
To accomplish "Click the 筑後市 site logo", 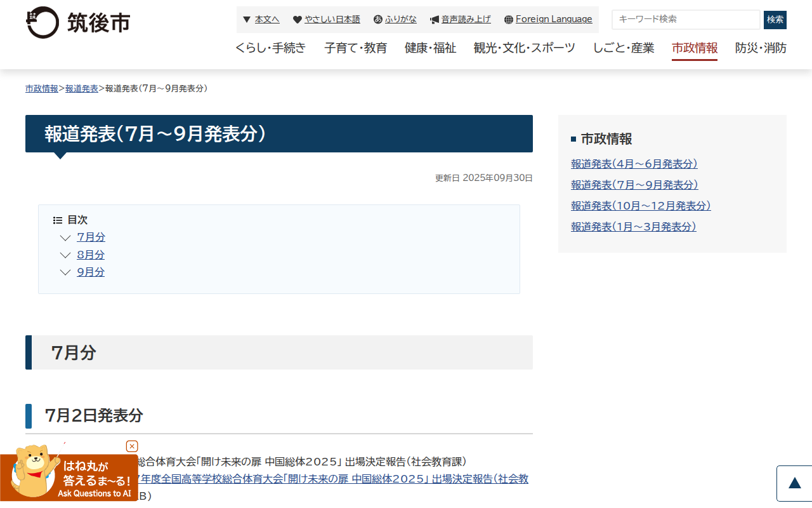I will (x=78, y=22).
